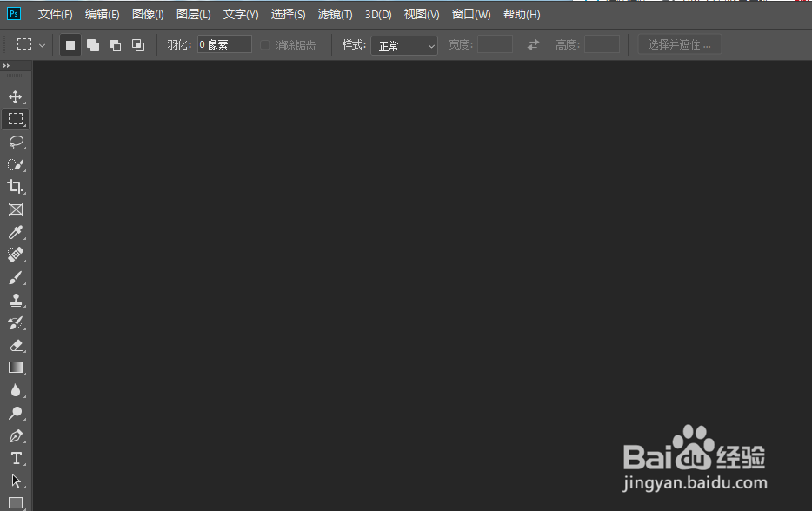
Task: Open the 选择(S) menu
Action: (289, 15)
